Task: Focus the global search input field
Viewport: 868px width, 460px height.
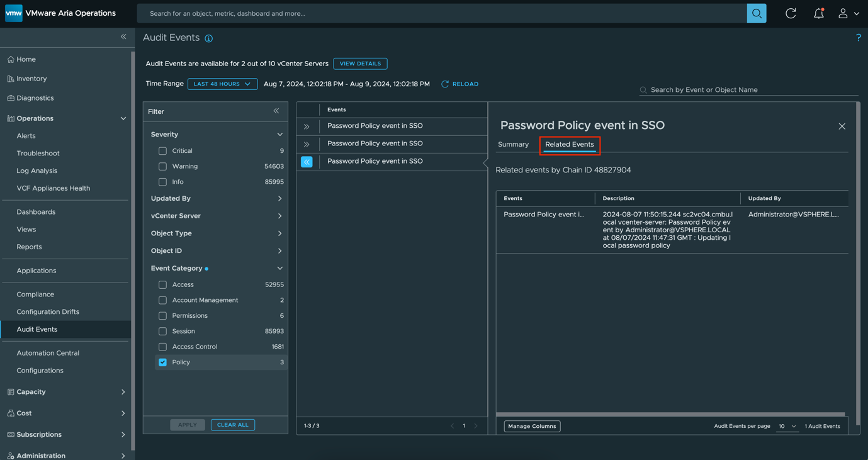Action: pos(442,13)
